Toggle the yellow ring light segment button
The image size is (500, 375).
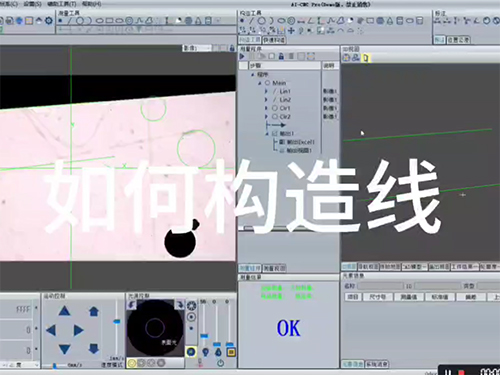[132, 363]
